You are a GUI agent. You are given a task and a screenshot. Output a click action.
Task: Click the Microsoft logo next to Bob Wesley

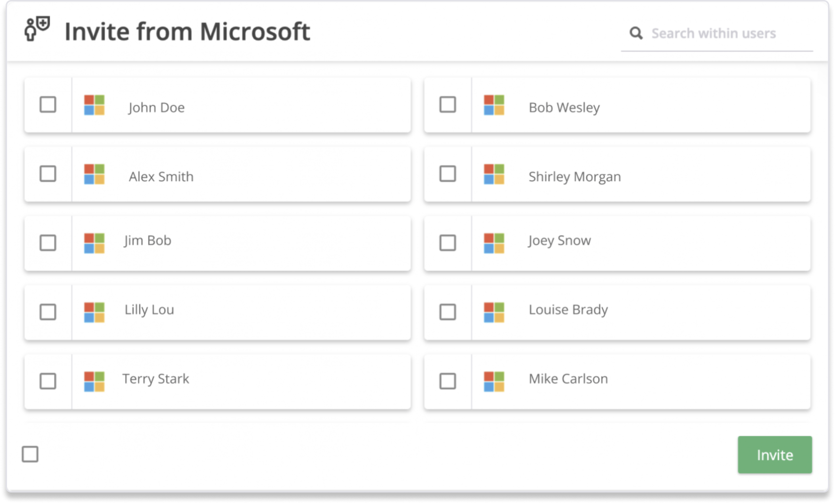tap(494, 105)
